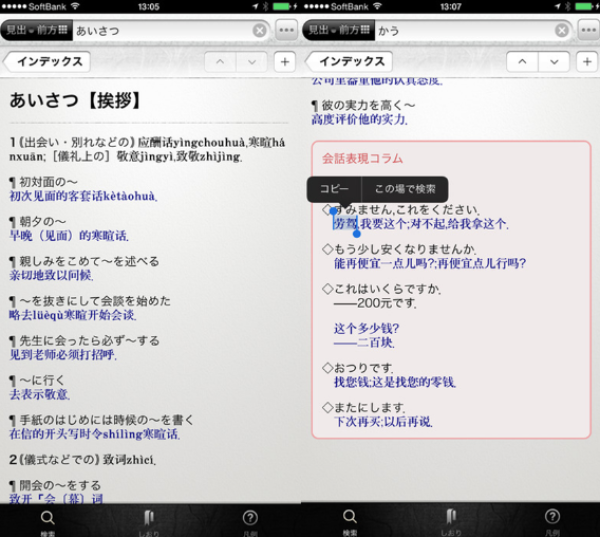600x537 pixels.
Task: Tap the translation 在信的开头写时令shílìng寒暄话
Action: tap(95, 434)
